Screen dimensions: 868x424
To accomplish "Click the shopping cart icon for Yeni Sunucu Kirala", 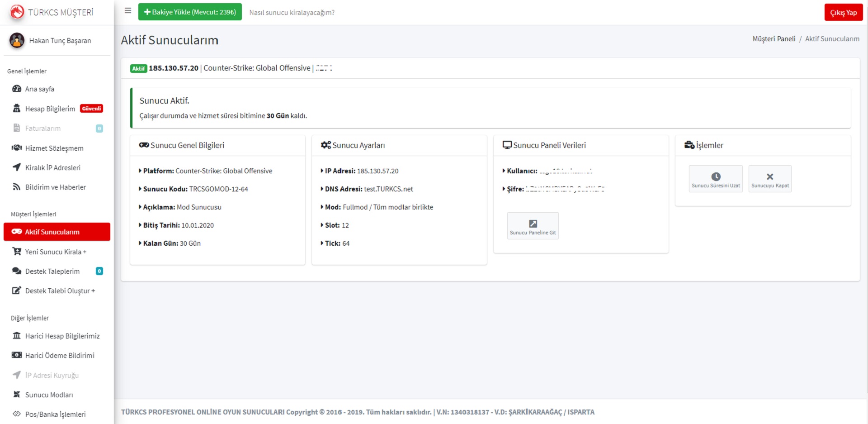I will [17, 252].
